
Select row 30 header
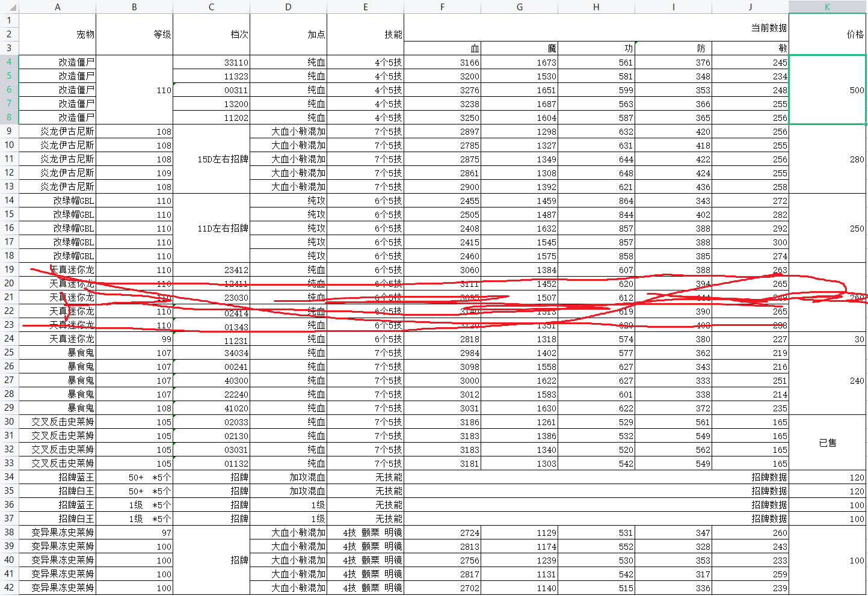[9, 422]
